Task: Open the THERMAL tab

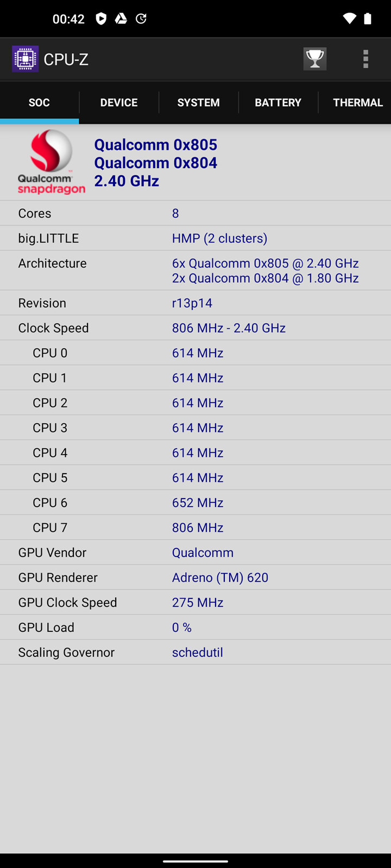Action: [x=357, y=103]
